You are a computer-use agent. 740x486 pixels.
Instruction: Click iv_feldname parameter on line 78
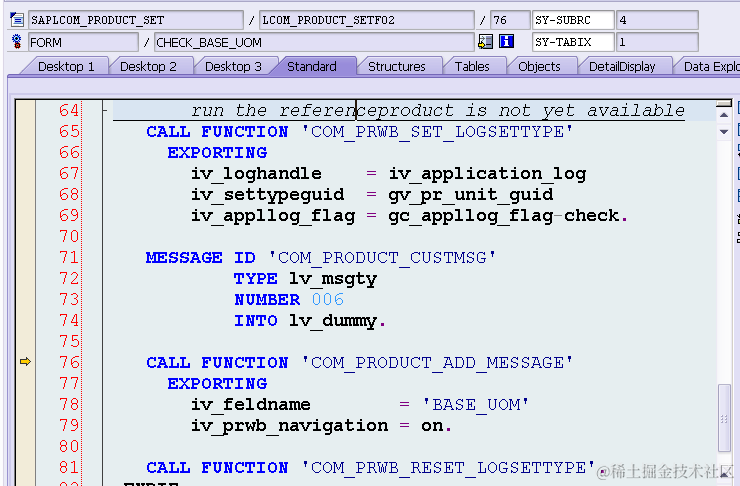[x=251, y=404]
